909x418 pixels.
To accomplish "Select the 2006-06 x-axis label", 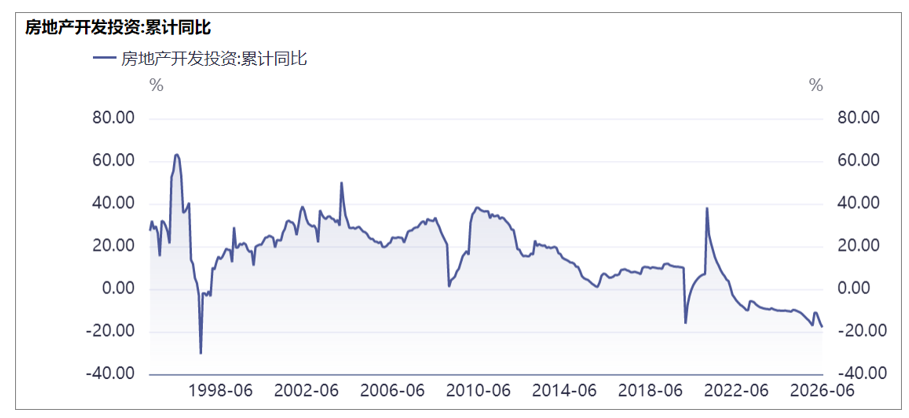I will click(x=392, y=390).
